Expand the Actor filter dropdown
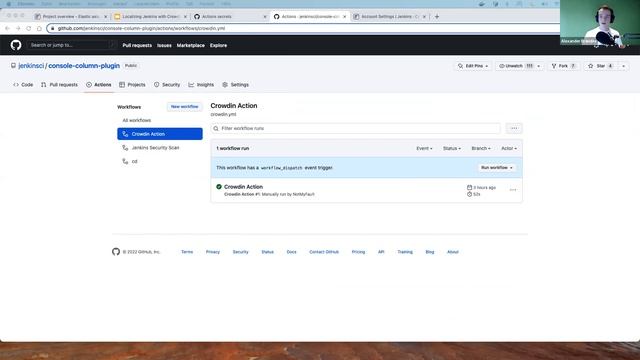640x360 pixels. pyautogui.click(x=509, y=149)
